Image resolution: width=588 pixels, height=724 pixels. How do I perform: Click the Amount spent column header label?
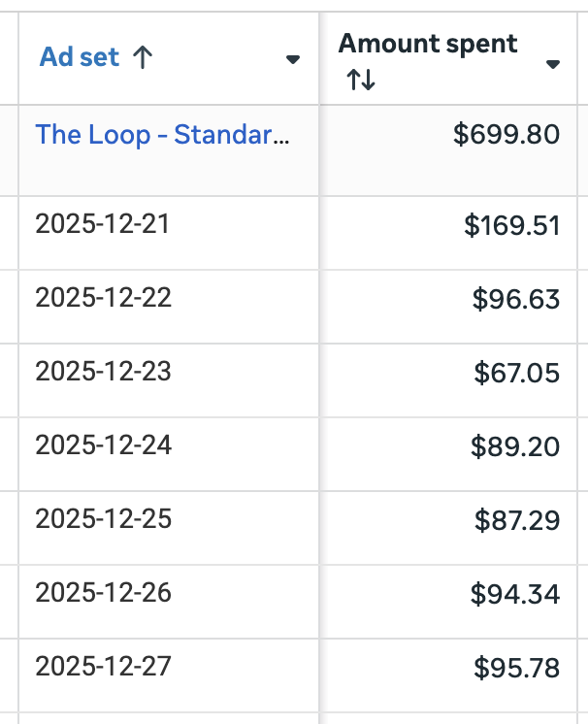click(428, 44)
